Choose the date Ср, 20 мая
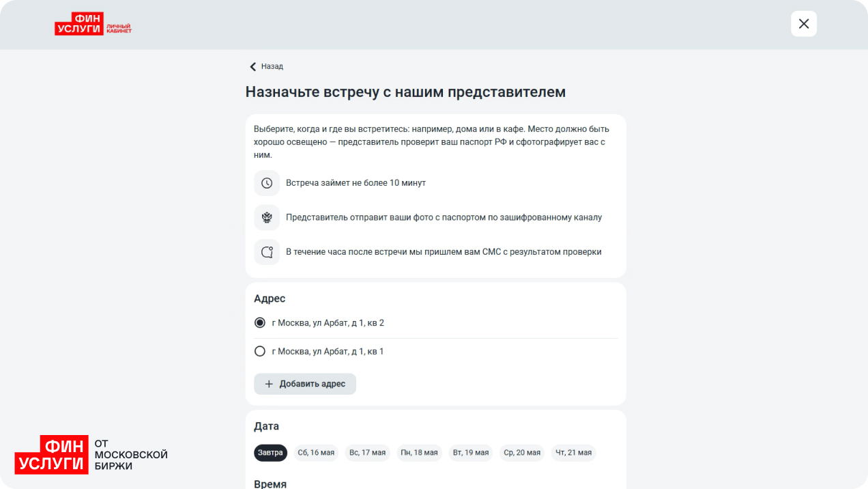 click(x=522, y=453)
